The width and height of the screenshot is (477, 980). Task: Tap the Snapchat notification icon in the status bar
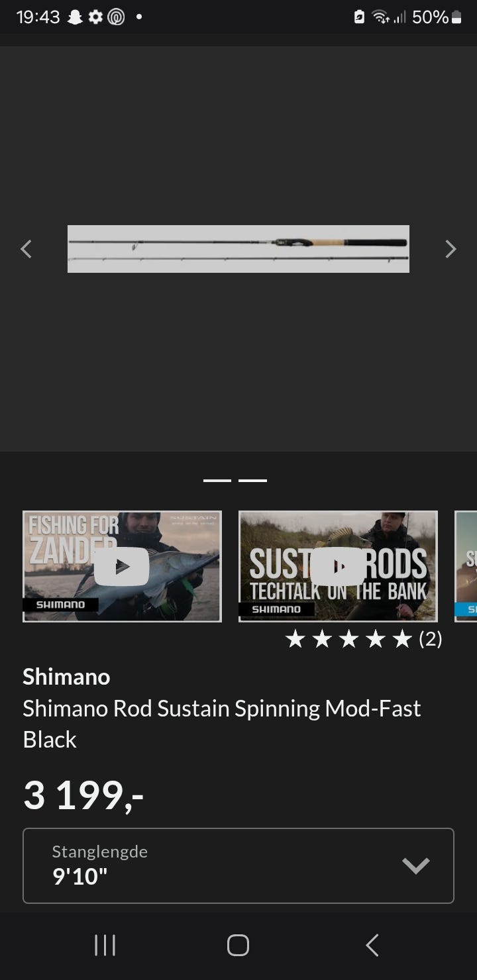(76, 17)
